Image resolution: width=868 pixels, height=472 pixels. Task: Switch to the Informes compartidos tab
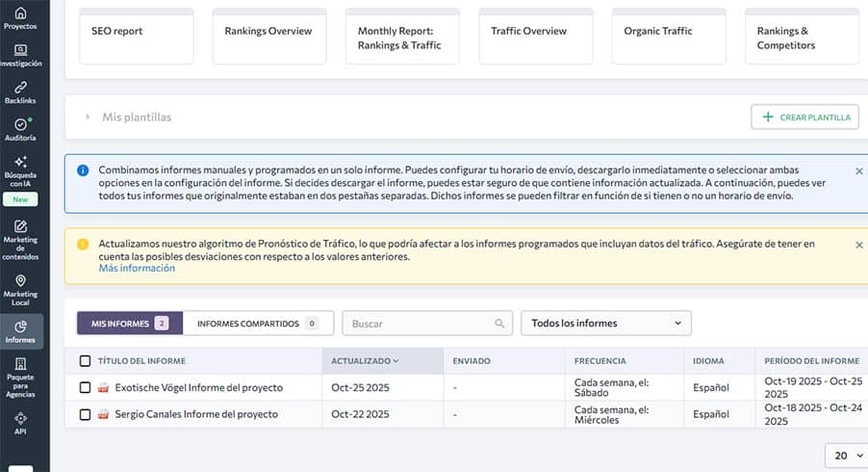click(x=257, y=324)
